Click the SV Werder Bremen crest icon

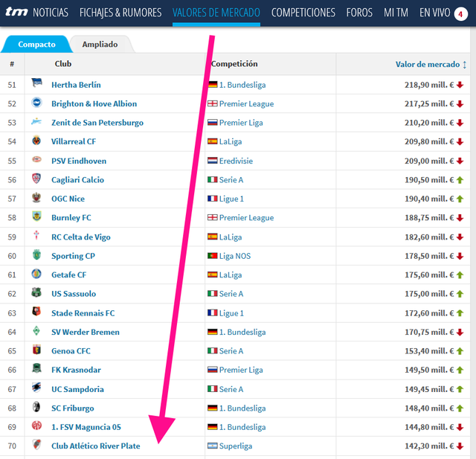[36, 330]
